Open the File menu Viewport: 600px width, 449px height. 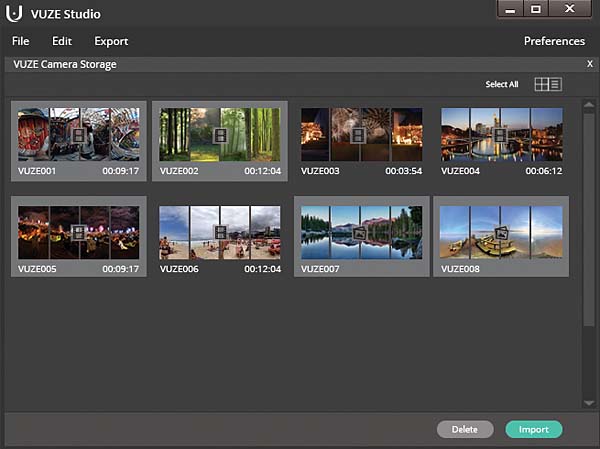(x=20, y=41)
